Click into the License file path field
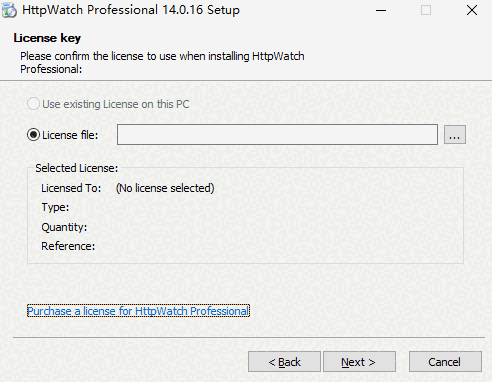Image resolution: width=492 pixels, height=382 pixels. coord(277,135)
